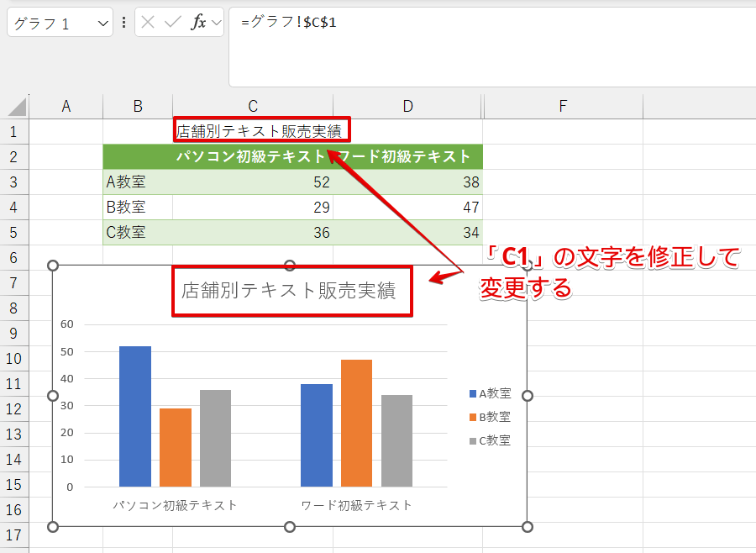Click cell with value 47
This screenshot has height=553, width=756.
coord(408,207)
